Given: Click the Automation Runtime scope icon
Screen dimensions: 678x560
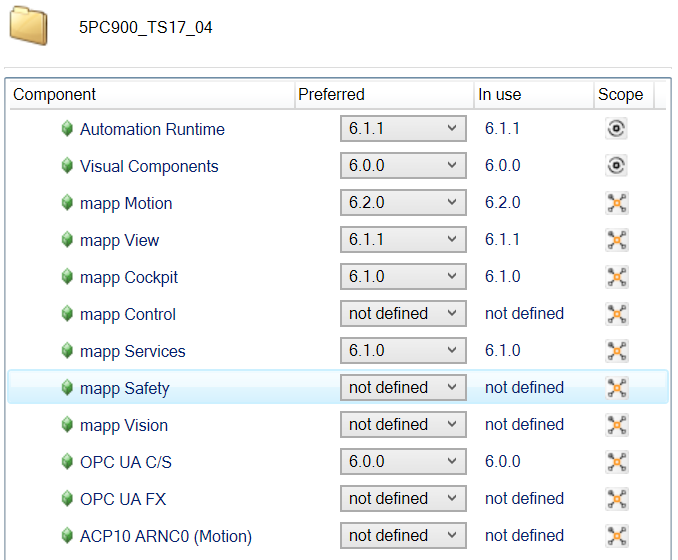Looking at the screenshot, I should pos(617,129).
